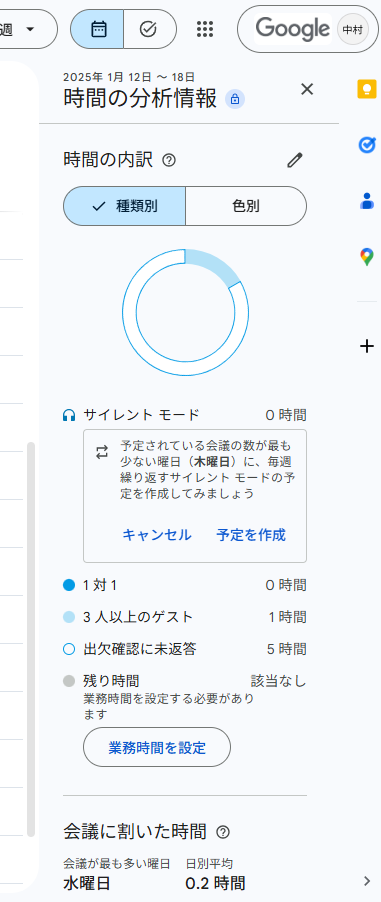Viewport: 381px width, 902px height.
Task: Open Google Keep side panel icon
Action: click(x=367, y=89)
